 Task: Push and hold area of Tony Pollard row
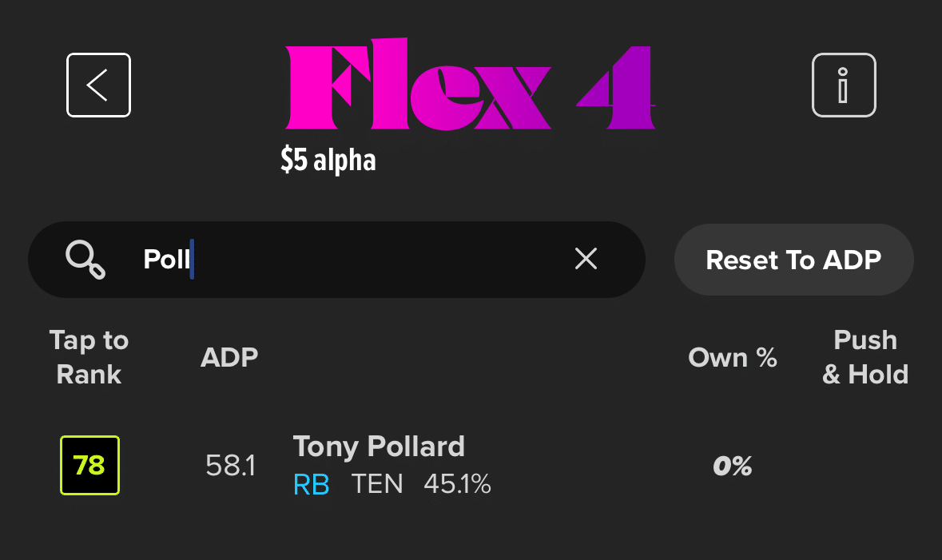coord(865,466)
